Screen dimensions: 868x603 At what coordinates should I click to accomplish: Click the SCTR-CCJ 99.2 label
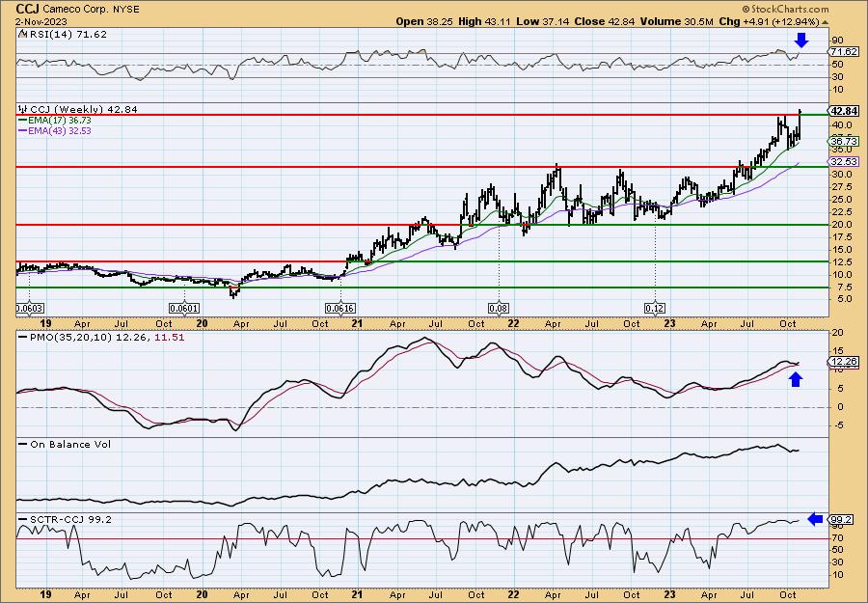click(70, 519)
